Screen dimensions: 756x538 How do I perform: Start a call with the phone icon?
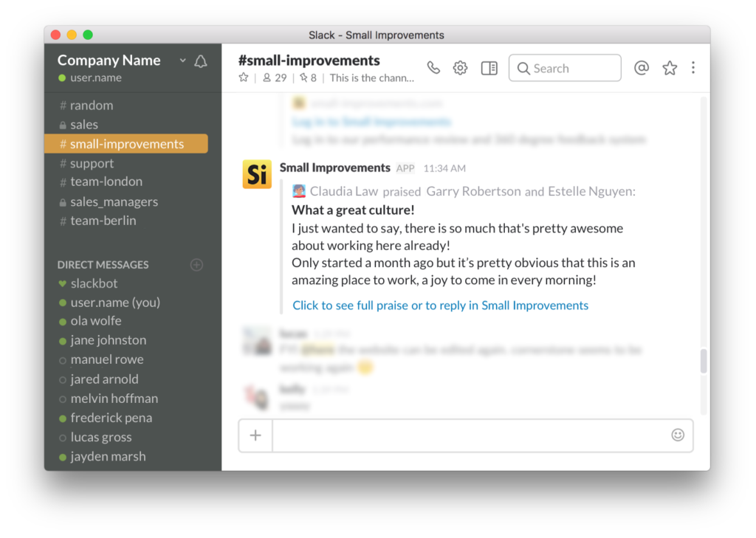pos(433,68)
